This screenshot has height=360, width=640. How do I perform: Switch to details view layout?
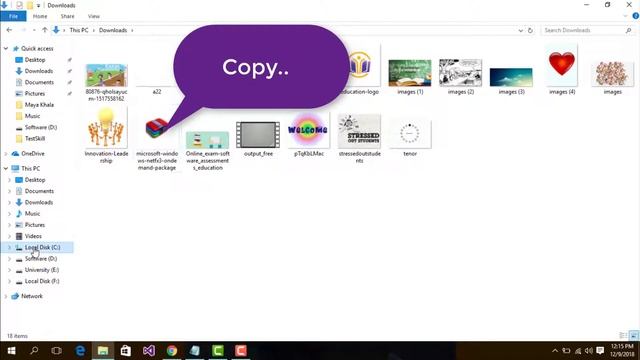click(623, 336)
